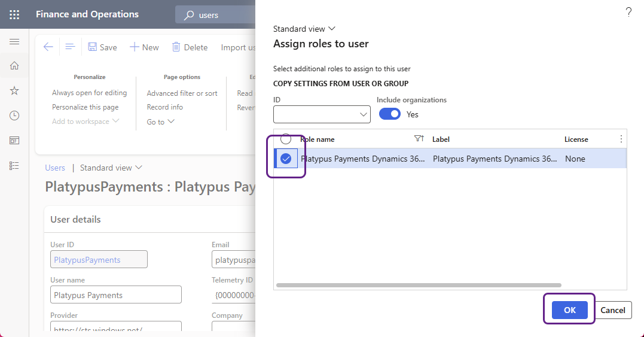Click the help question mark icon
This screenshot has width=644, height=337.
point(628,13)
